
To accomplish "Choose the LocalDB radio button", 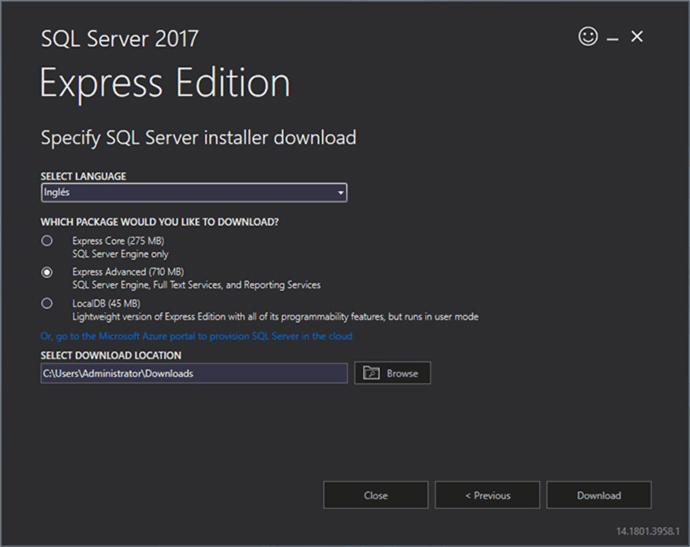I will pos(47,303).
